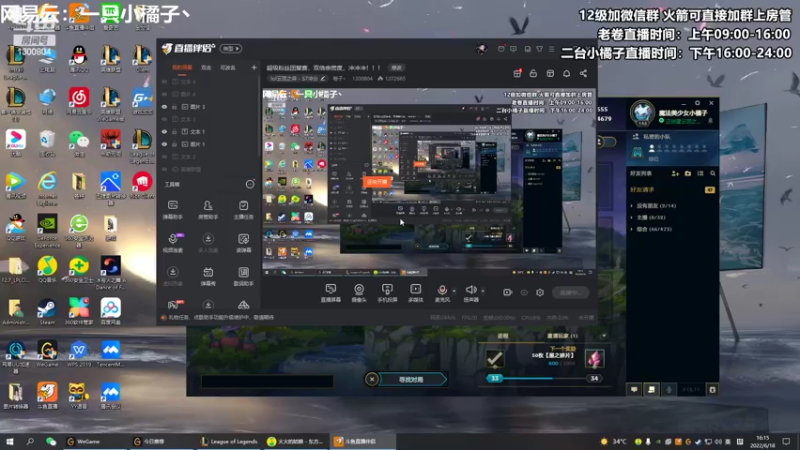Click the gift box icon in stream header
This screenshot has height=450, width=800.
pyautogui.click(x=517, y=73)
